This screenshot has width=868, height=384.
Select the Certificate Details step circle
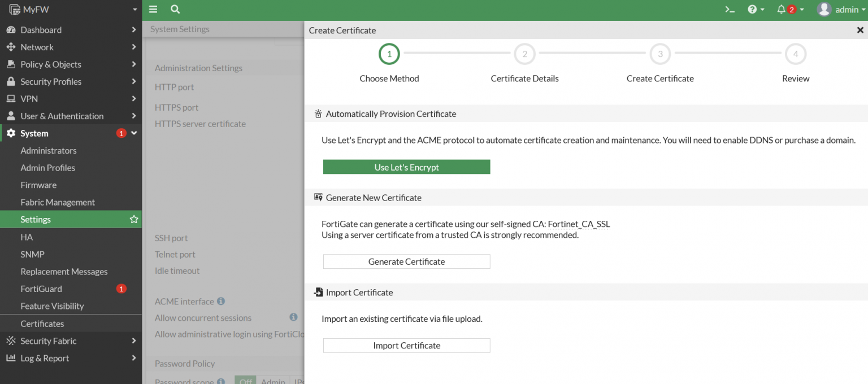pyautogui.click(x=524, y=54)
